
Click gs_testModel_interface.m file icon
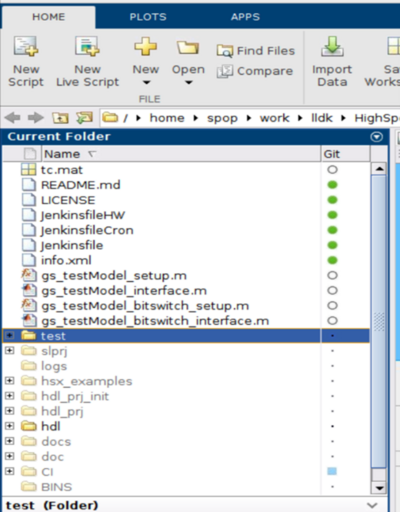pos(29,291)
